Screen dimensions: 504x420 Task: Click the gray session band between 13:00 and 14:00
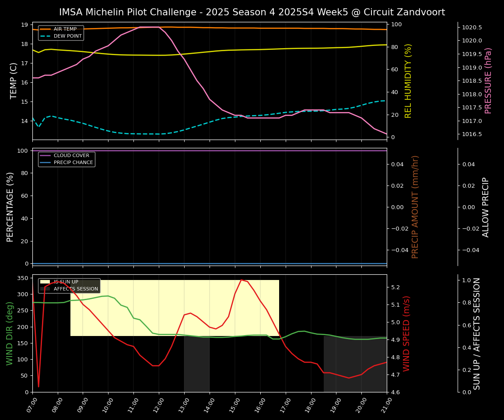tap(197, 364)
